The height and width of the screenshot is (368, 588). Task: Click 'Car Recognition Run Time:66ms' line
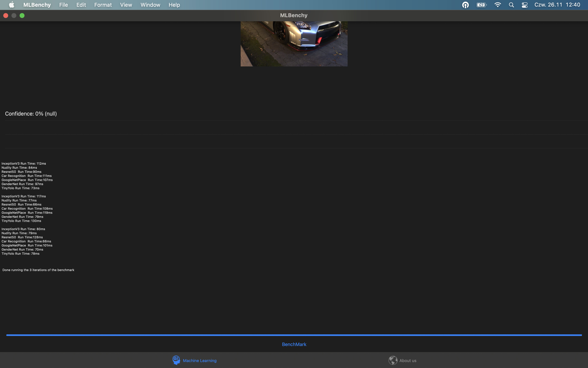click(26, 241)
